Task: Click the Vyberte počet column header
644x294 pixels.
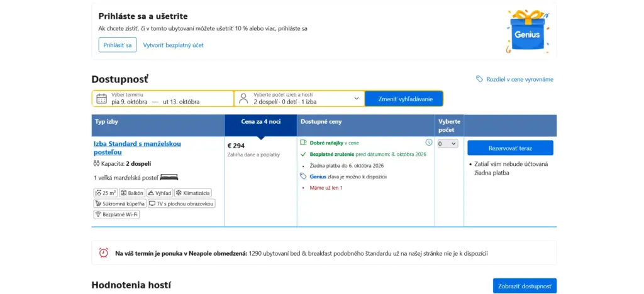Action: (449, 126)
